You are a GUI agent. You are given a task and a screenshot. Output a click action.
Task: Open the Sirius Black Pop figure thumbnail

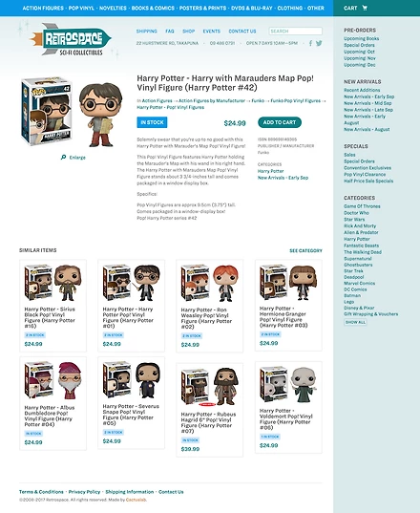coord(52,283)
